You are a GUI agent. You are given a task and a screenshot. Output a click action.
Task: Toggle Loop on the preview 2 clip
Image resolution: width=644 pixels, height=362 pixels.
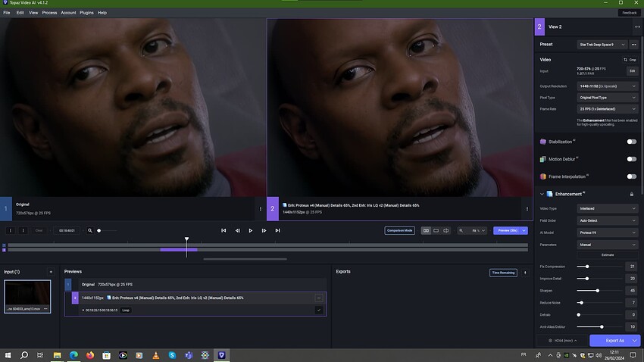[126, 311]
